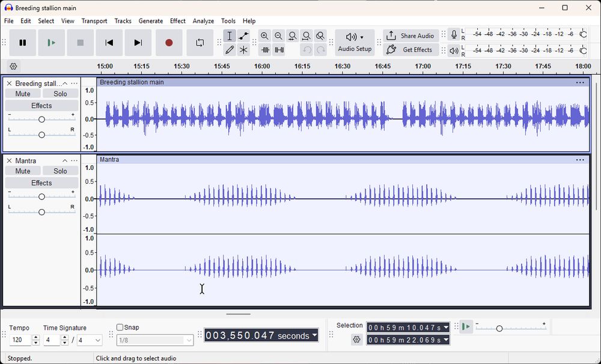This screenshot has height=364, width=601.
Task: Select the Selection (I-beam) tool
Action: tap(229, 36)
